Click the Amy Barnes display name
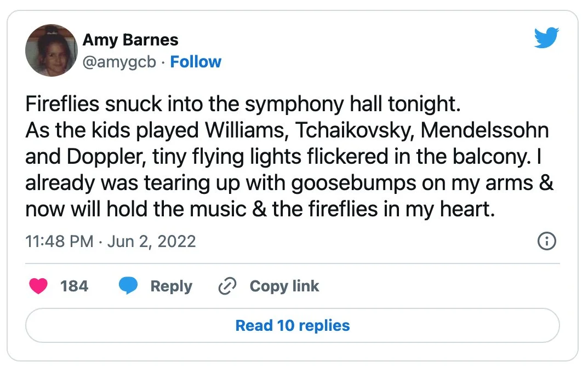The height and width of the screenshot is (373, 588). (130, 40)
